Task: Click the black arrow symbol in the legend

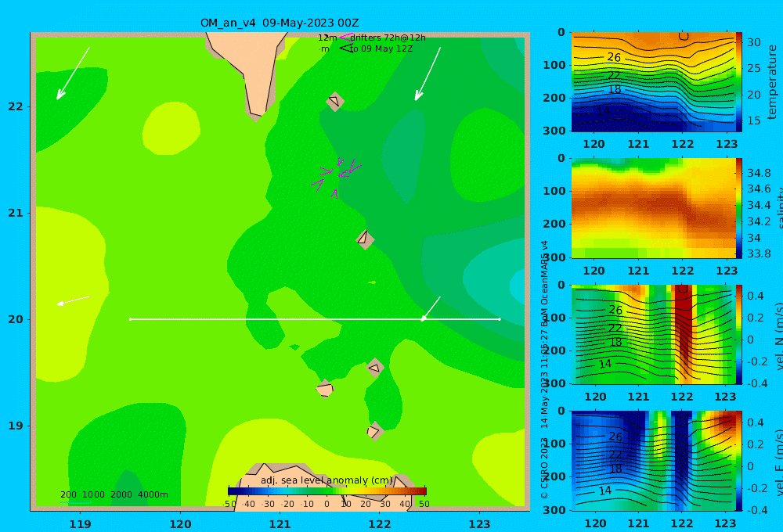Action: point(345,48)
